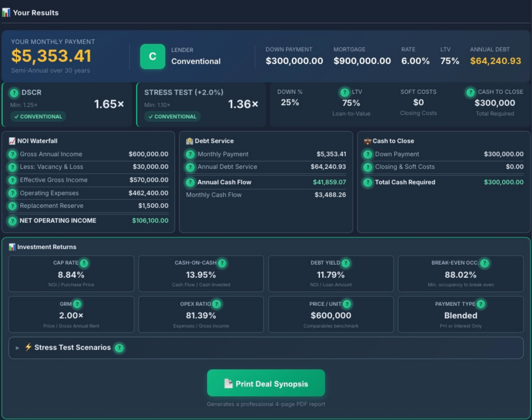Click the Conventional lender 'C' badge
The width and height of the screenshot is (532, 420).
coord(153,56)
